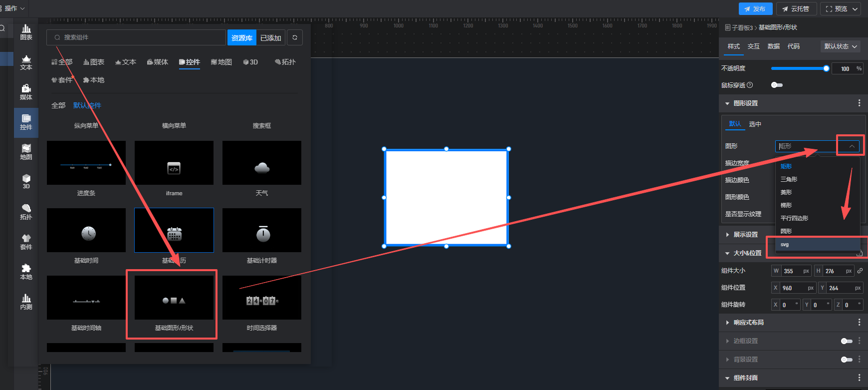Adjust the 不透明度 opacity slider
Viewport: 868px width, 390px height.
coord(799,68)
